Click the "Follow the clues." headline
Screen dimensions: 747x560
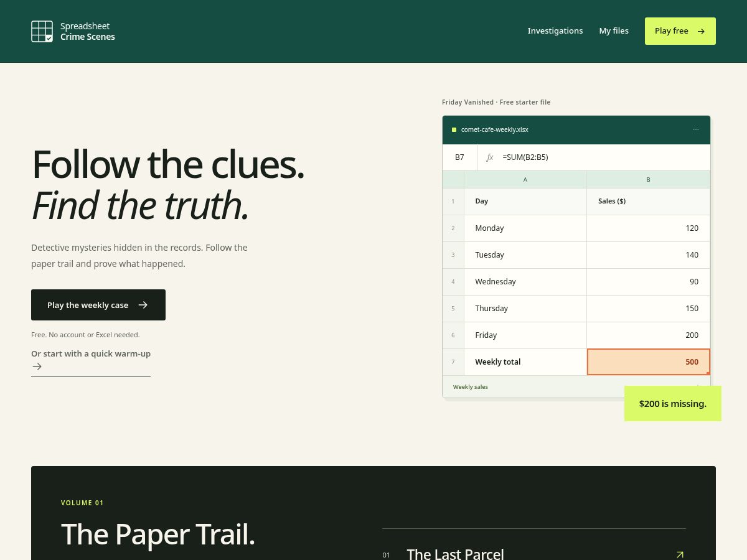168,164
